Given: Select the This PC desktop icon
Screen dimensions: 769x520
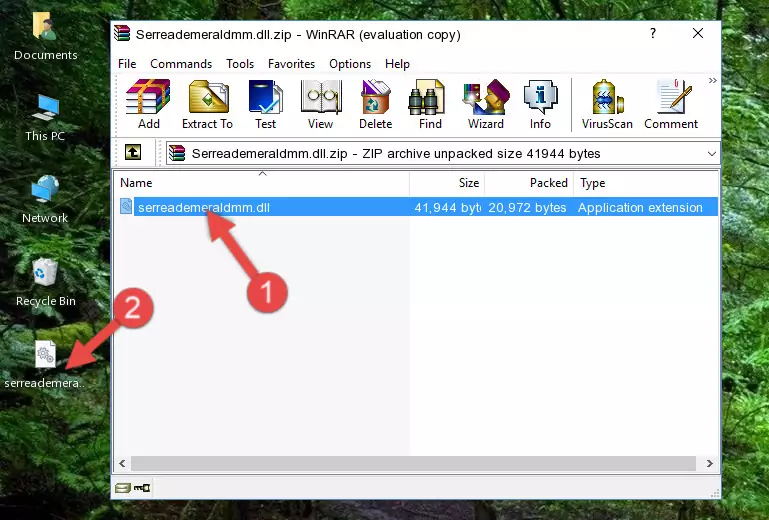Looking at the screenshot, I should pos(45,118).
